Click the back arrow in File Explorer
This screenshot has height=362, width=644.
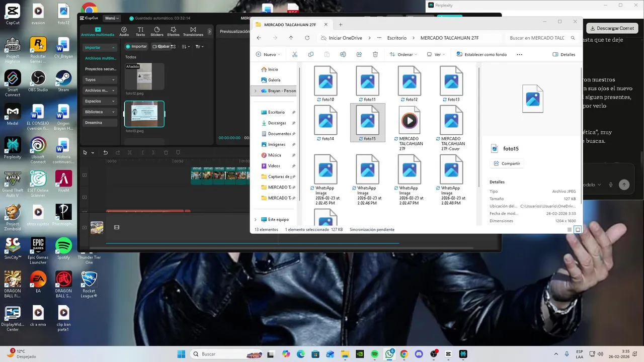point(259,38)
